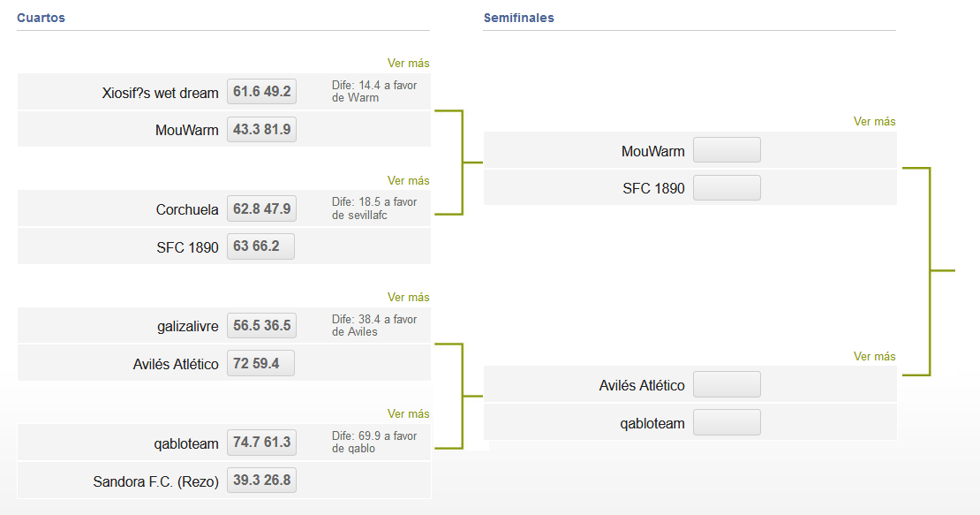
Task: Open 'Ver más' above galizalivre match
Action: (408, 297)
